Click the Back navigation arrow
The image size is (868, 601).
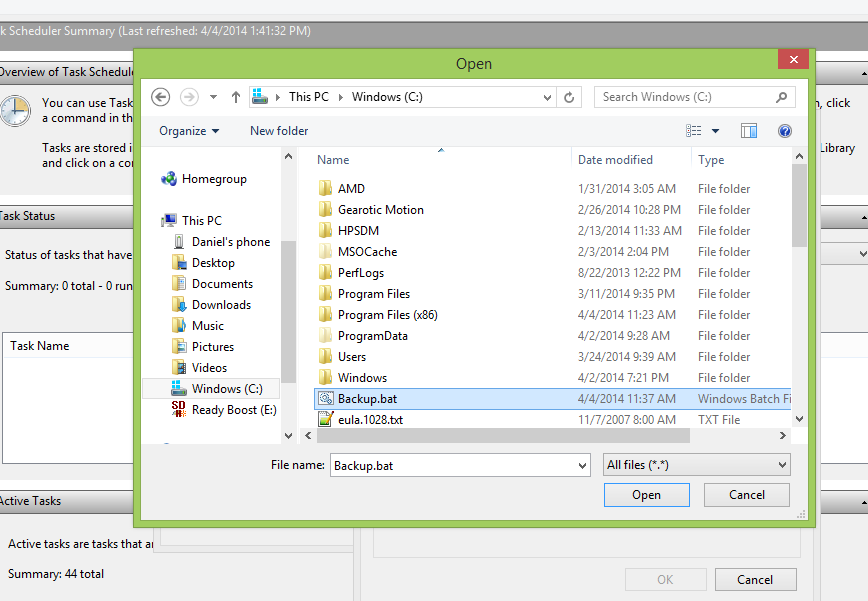click(x=161, y=97)
